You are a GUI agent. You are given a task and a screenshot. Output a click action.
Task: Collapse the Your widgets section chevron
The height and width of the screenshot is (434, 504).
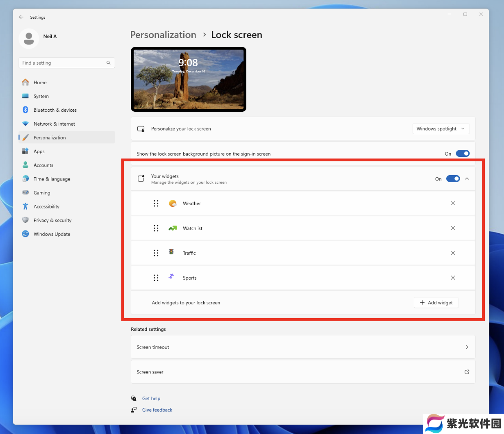[467, 179]
